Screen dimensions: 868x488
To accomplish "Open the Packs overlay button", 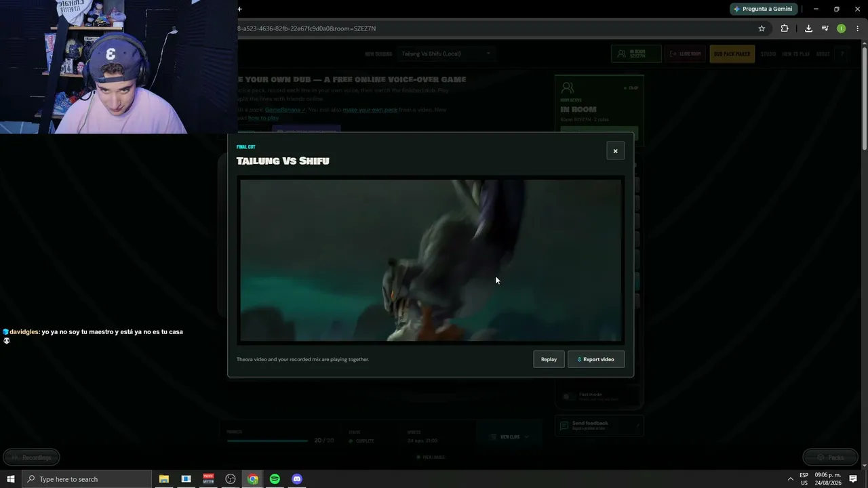I will point(830,457).
